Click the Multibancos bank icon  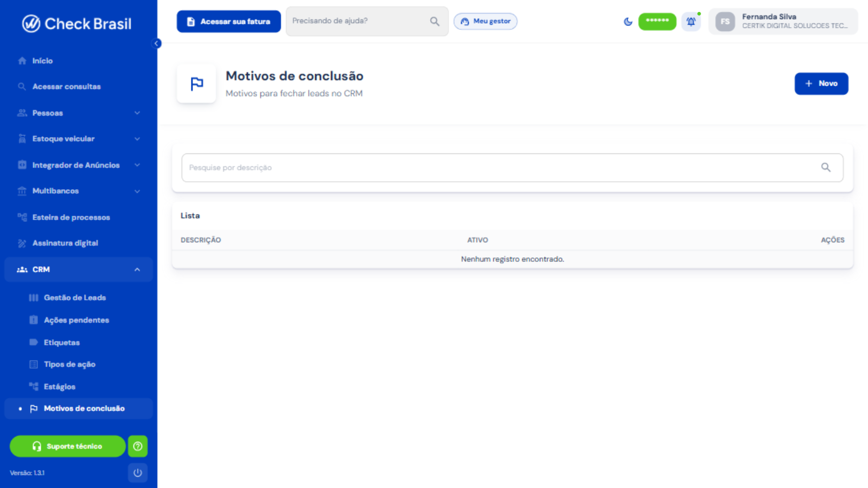point(22,191)
